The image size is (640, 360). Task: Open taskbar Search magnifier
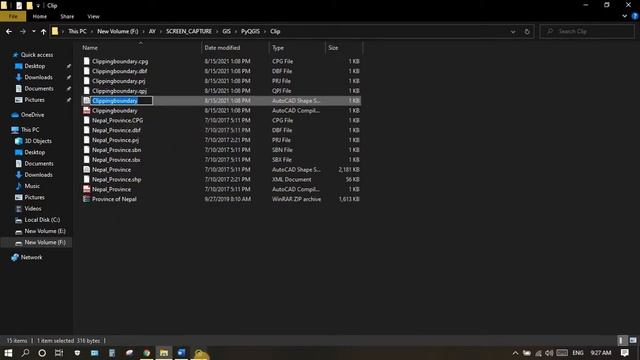pyautogui.click(x=25, y=353)
